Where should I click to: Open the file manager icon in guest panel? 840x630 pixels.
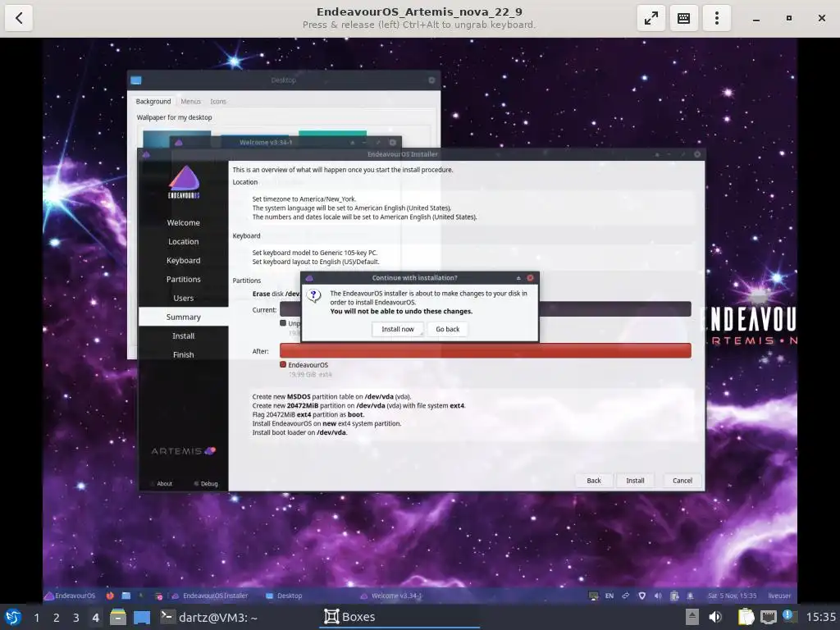coord(126,596)
